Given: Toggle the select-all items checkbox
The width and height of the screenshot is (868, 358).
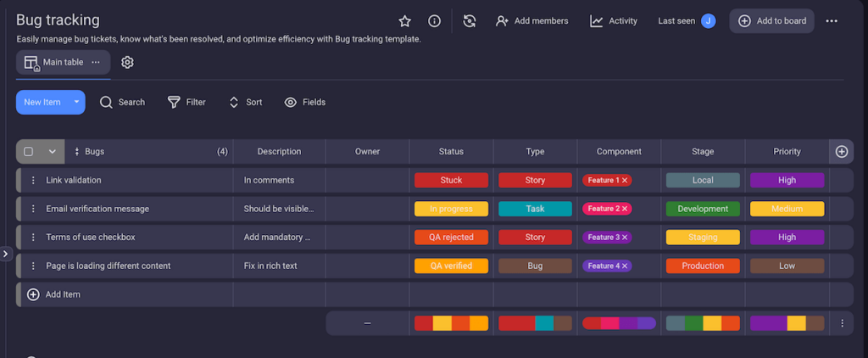Looking at the screenshot, I should click(29, 152).
